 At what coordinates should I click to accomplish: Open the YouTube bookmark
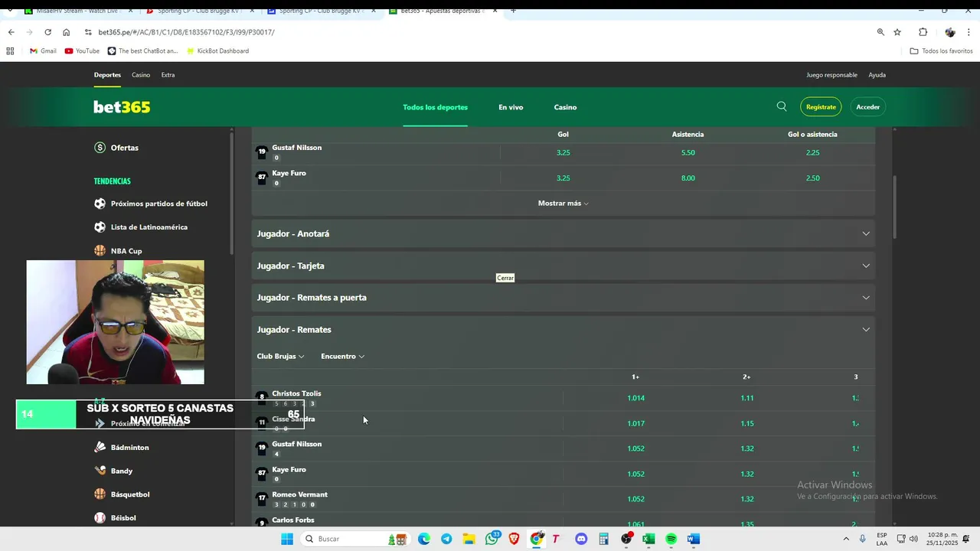tap(82, 51)
